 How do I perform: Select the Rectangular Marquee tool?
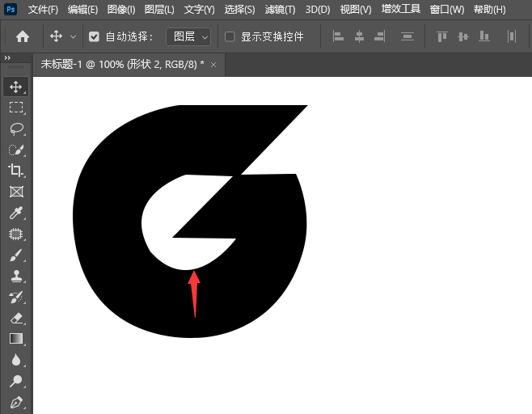(15, 108)
